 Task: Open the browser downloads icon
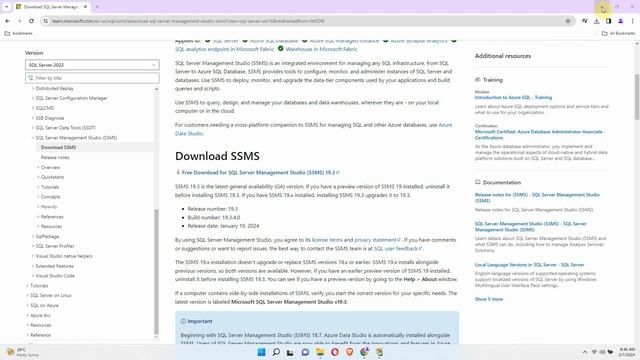[597, 21]
